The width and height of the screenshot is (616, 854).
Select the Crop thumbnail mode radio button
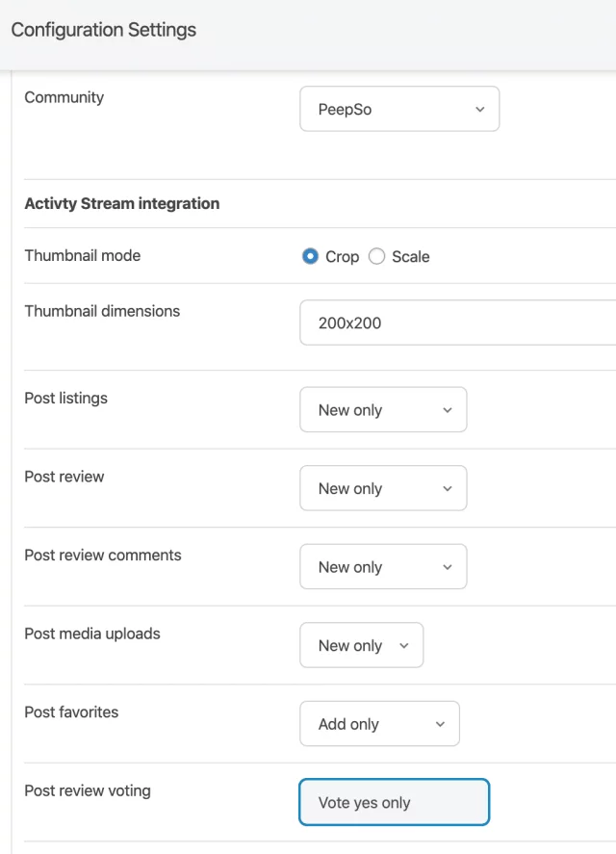point(310,257)
